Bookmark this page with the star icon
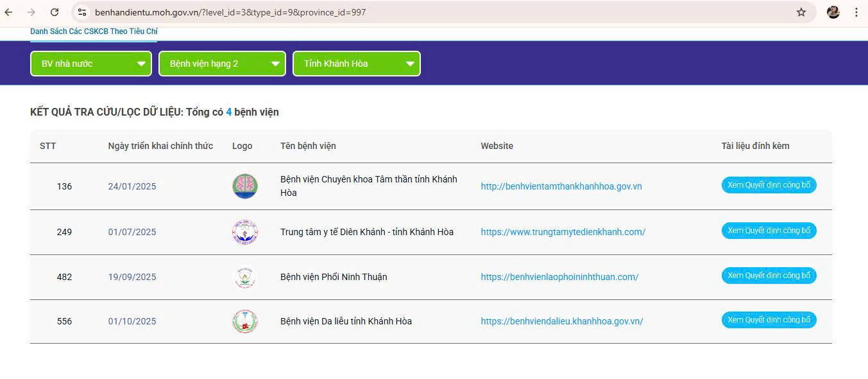Screen dimensions: 868x379 click(x=801, y=12)
